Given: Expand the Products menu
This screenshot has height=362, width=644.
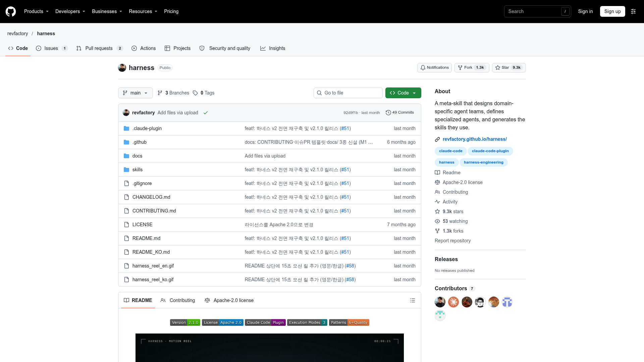Looking at the screenshot, I should coord(36,11).
